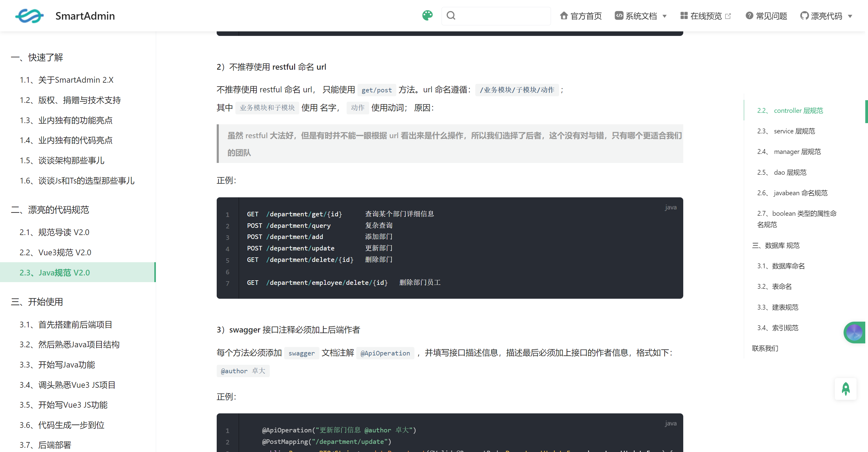
Task: Click the search magnifier icon
Action: (x=451, y=15)
